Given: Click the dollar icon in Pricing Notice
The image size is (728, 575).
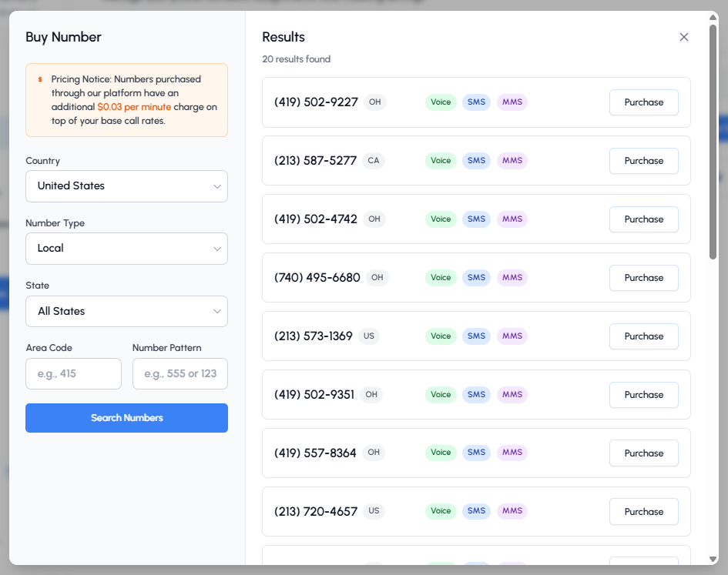Looking at the screenshot, I should tap(40, 79).
